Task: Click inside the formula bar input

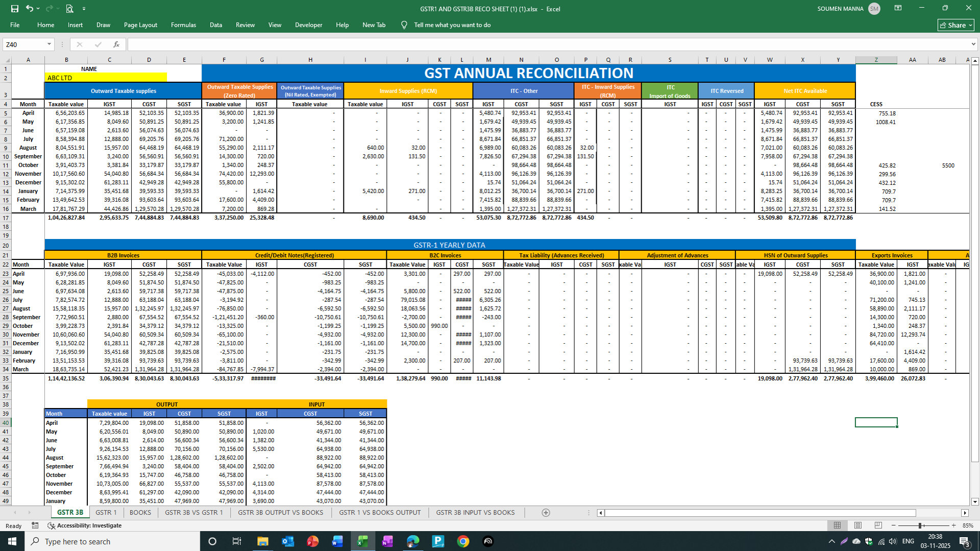Action: click(548, 44)
